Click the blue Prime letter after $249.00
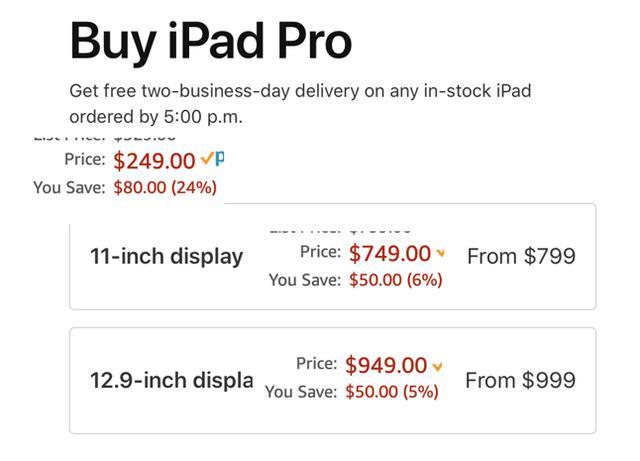The height and width of the screenshot is (461, 640). pyautogui.click(x=219, y=158)
